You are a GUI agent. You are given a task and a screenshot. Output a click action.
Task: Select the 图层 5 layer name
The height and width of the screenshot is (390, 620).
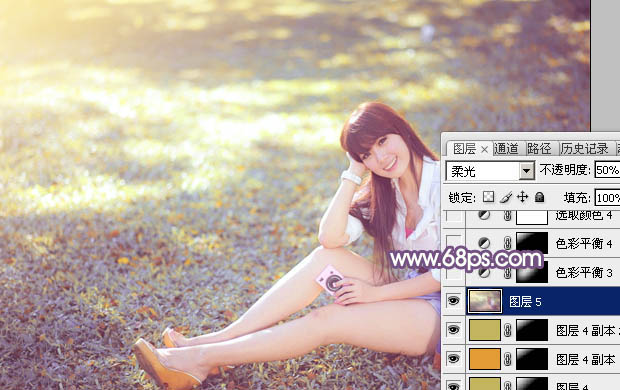[525, 302]
